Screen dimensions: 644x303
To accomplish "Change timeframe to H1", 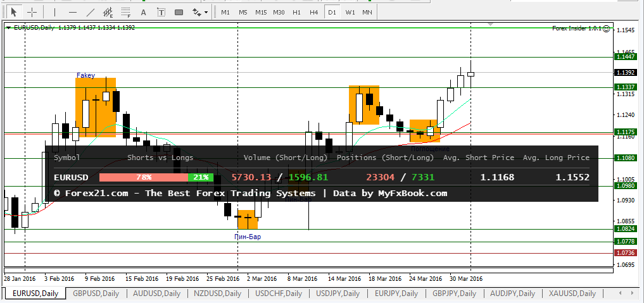I will [296, 12].
